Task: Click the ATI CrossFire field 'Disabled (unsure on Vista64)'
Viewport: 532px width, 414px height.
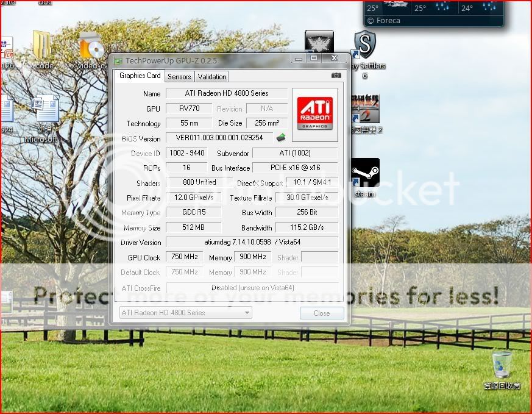Action: point(252,288)
